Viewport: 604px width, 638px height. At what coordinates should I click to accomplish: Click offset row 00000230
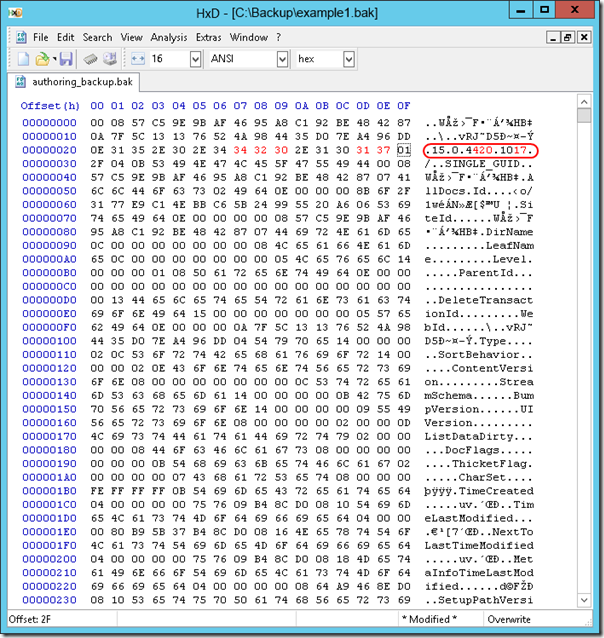point(49,600)
